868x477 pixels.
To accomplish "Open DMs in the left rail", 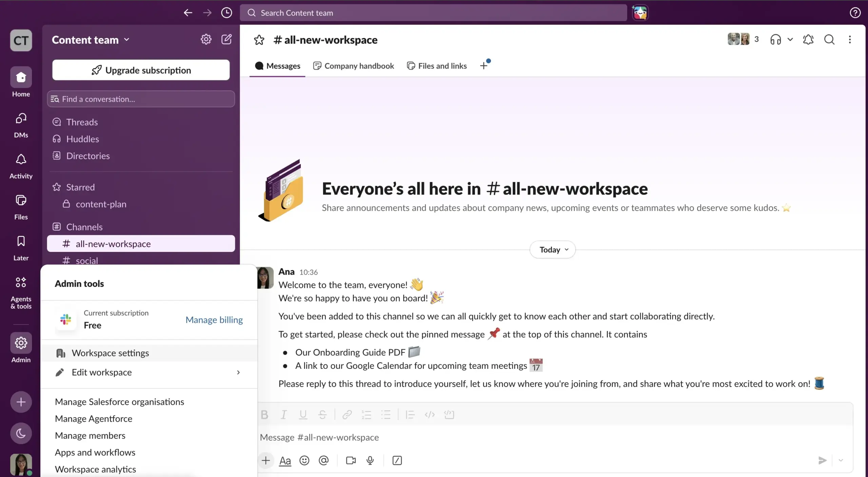I will pyautogui.click(x=21, y=125).
